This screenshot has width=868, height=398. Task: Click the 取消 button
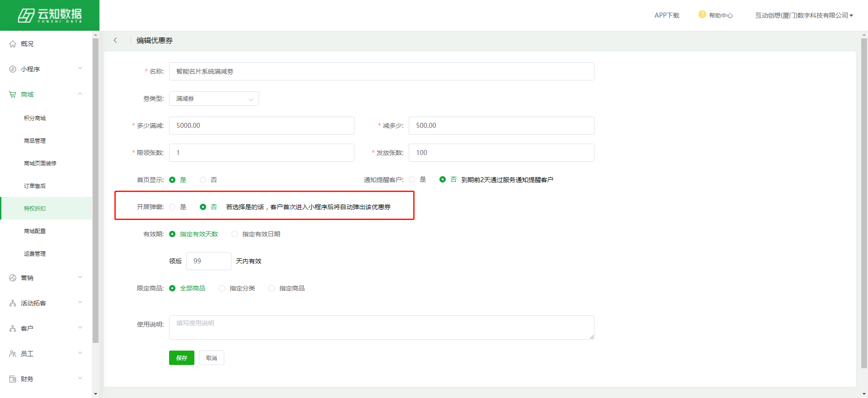[x=212, y=358]
